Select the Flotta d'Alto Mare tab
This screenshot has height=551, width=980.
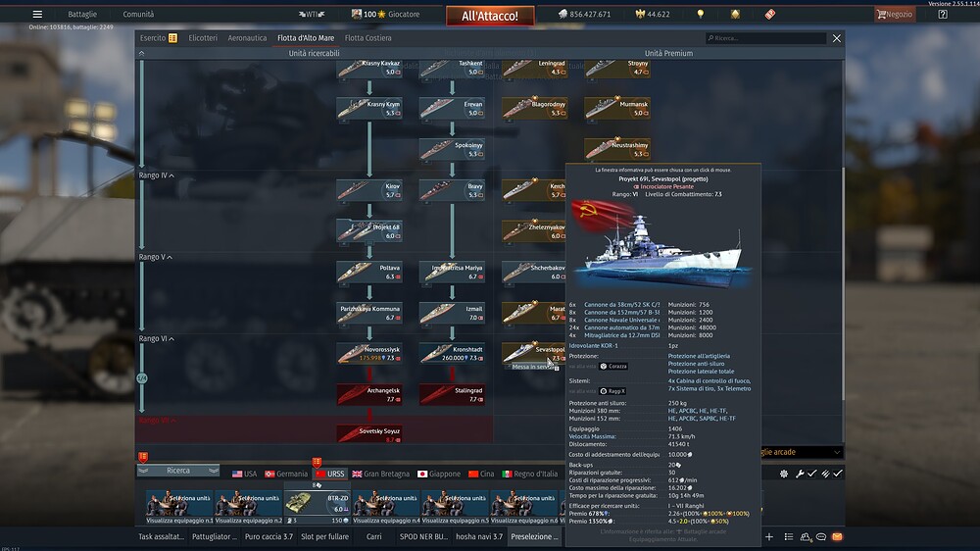tap(306, 38)
